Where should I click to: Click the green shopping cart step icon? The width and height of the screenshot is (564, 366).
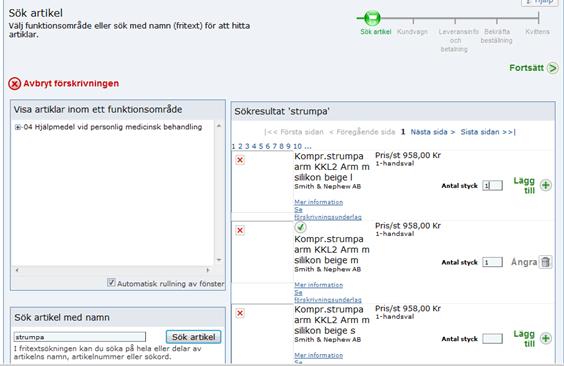pyautogui.click(x=372, y=17)
